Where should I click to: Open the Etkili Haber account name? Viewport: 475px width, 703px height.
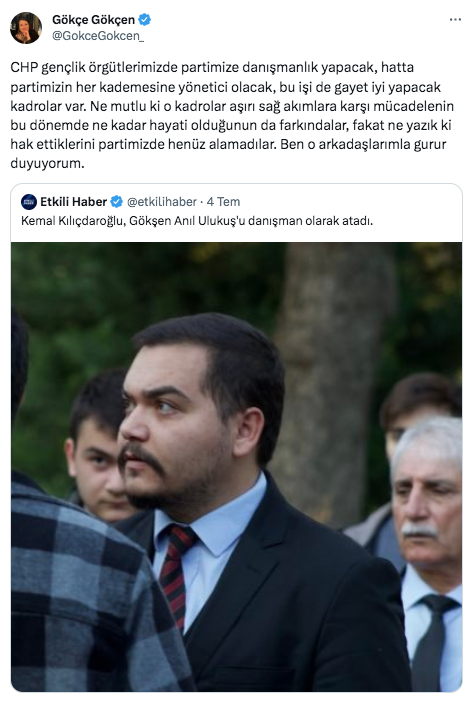[x=73, y=202]
